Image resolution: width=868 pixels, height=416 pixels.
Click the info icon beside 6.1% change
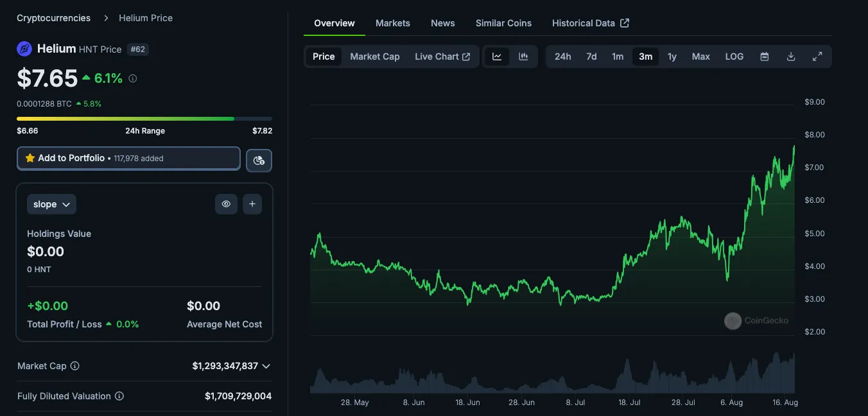[x=133, y=78]
